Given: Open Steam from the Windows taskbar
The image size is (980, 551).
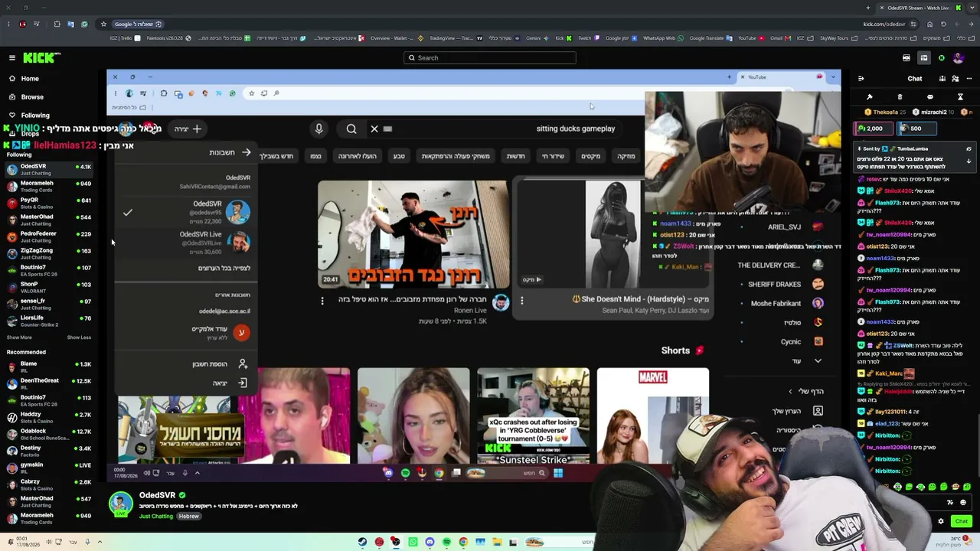Looking at the screenshot, I should (x=363, y=542).
